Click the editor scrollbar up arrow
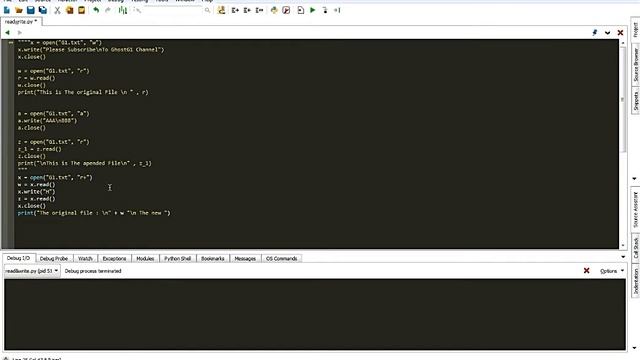 (623, 42)
